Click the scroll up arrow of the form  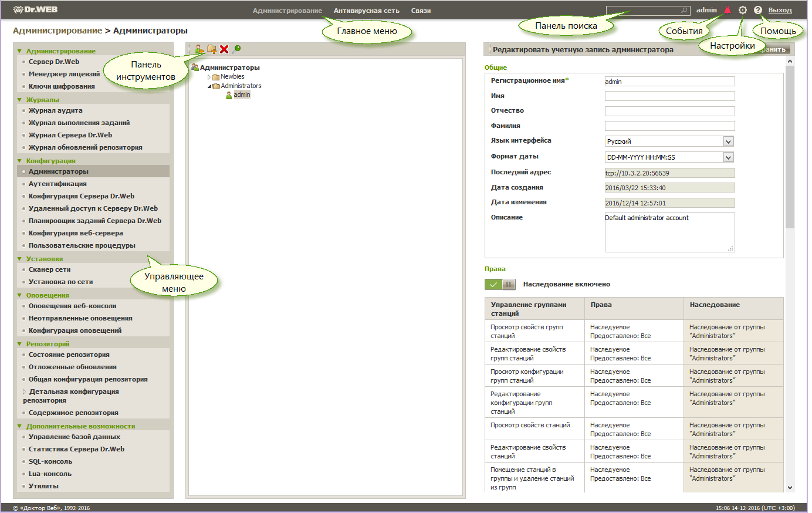click(790, 61)
